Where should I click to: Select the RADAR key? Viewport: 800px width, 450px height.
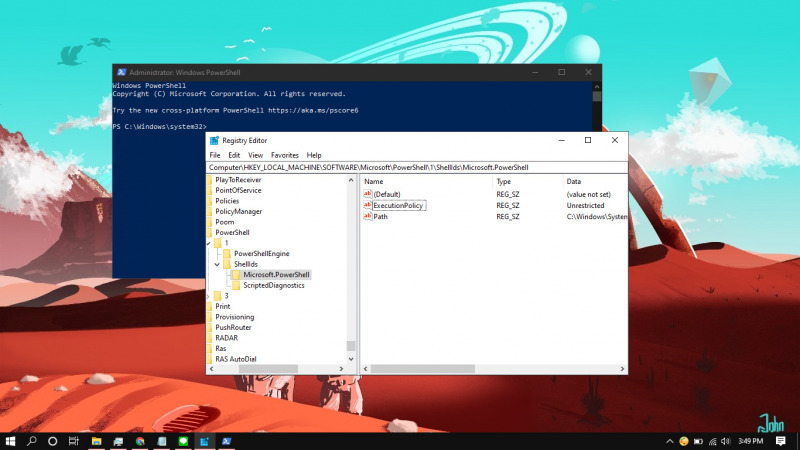[227, 338]
